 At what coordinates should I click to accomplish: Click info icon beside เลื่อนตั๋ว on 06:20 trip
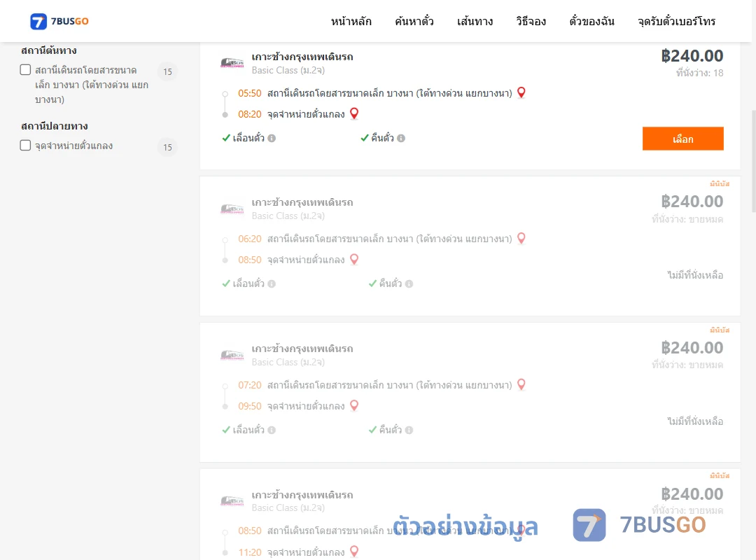pyautogui.click(x=272, y=284)
